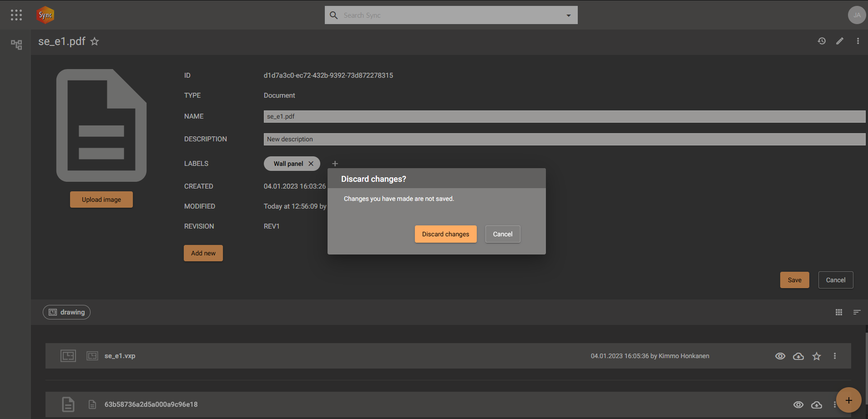Open the sort list options

857,312
